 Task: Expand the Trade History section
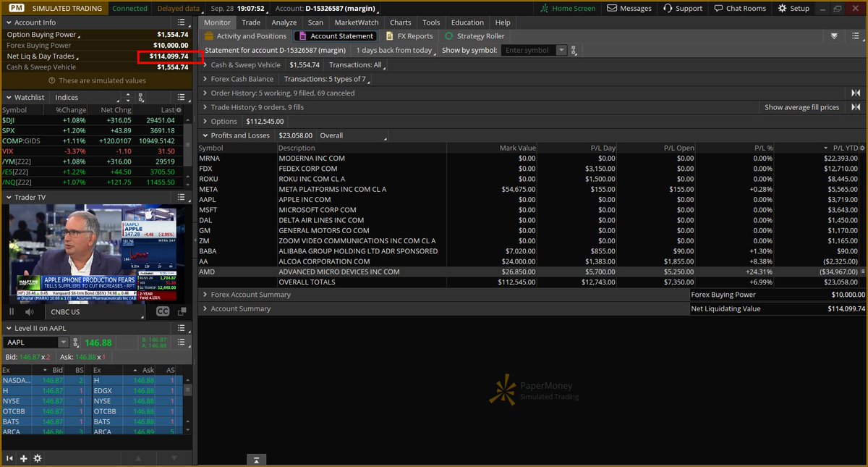coord(205,107)
